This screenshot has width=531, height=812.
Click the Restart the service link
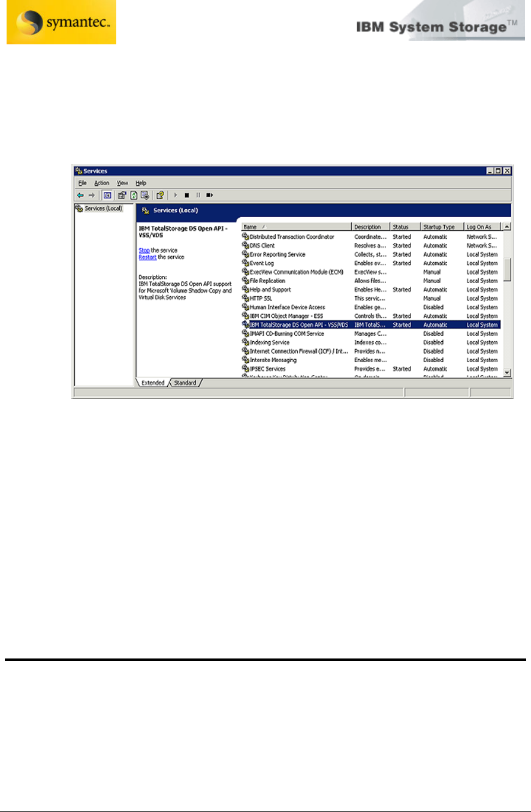click(x=147, y=257)
